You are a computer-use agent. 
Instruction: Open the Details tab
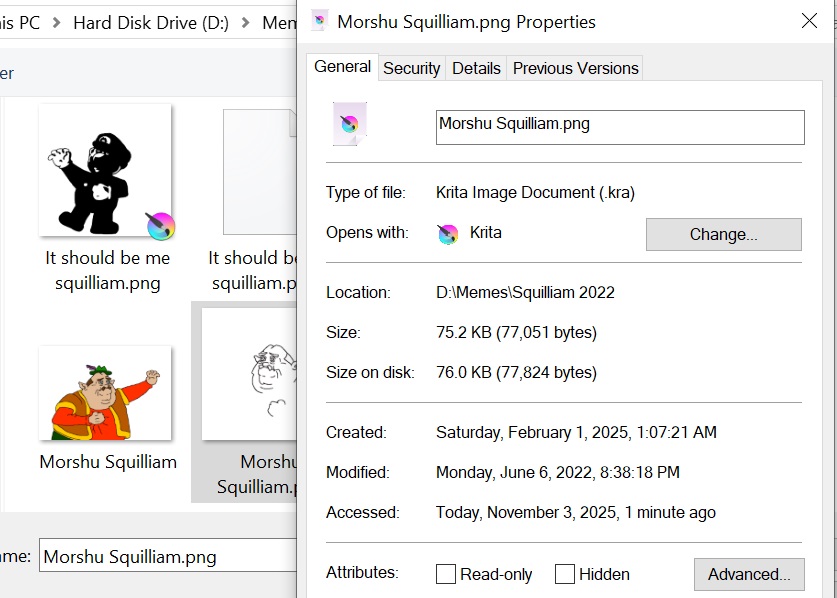pyautogui.click(x=476, y=68)
